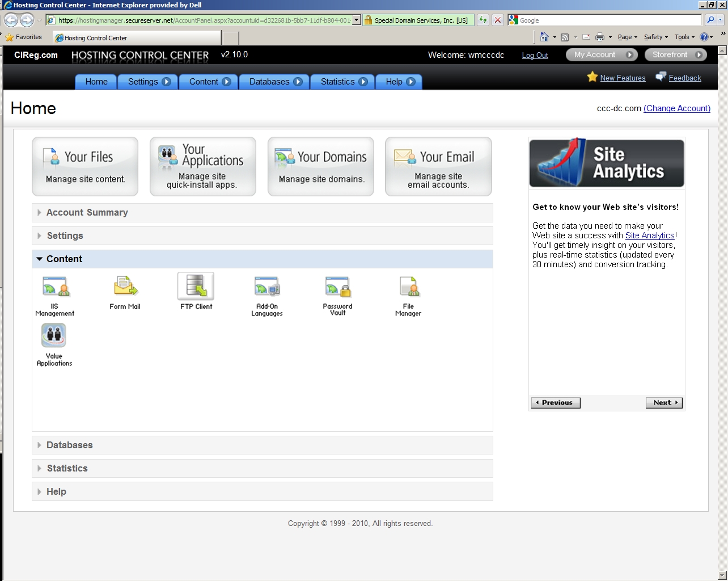Click the vertical scrollbar down arrow
The height and width of the screenshot is (581, 728).
pyautogui.click(x=722, y=575)
